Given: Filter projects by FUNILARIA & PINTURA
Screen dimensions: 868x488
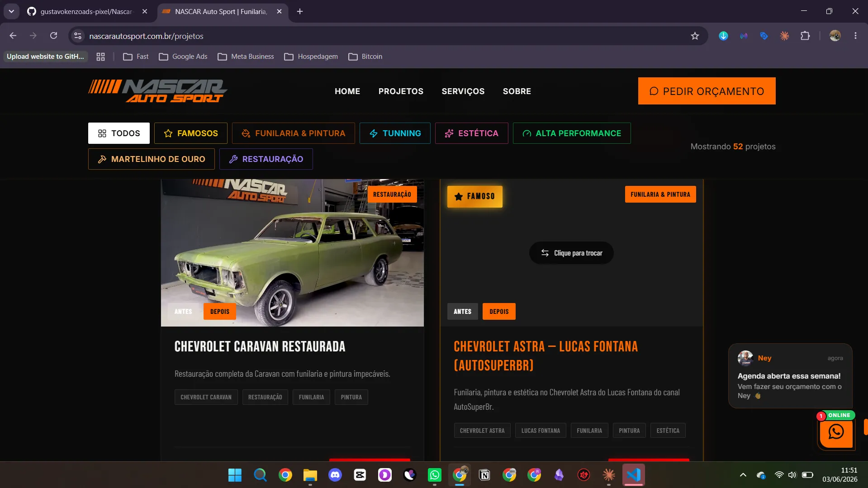Looking at the screenshot, I should click(x=294, y=133).
